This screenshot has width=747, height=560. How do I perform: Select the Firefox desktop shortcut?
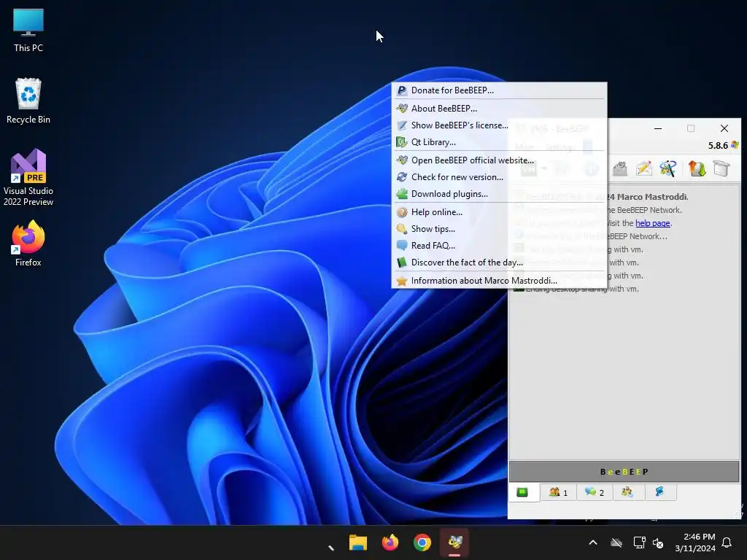point(28,244)
